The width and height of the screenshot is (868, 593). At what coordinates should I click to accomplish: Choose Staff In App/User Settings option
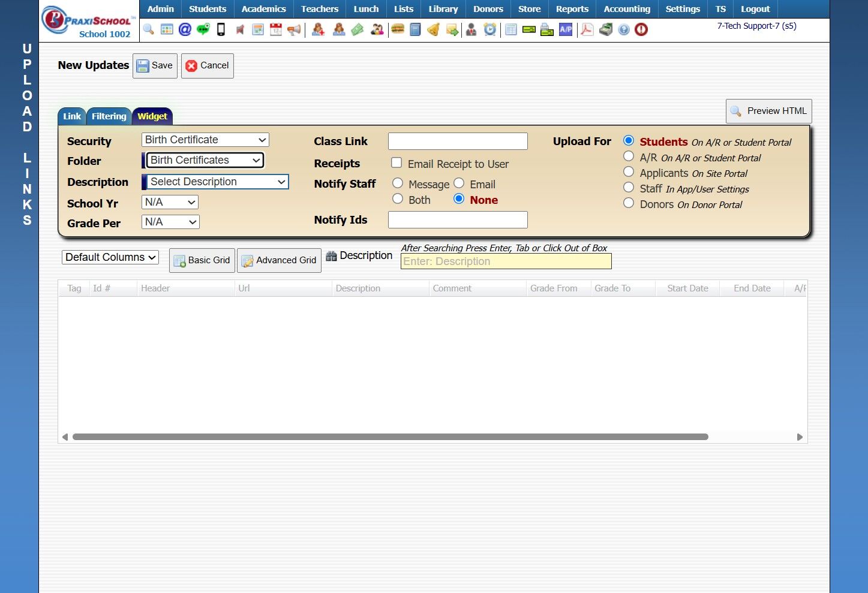(x=629, y=187)
